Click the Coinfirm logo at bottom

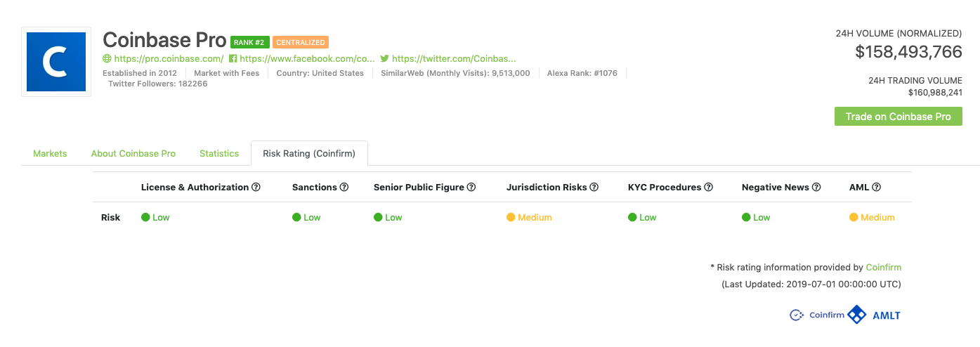point(817,315)
